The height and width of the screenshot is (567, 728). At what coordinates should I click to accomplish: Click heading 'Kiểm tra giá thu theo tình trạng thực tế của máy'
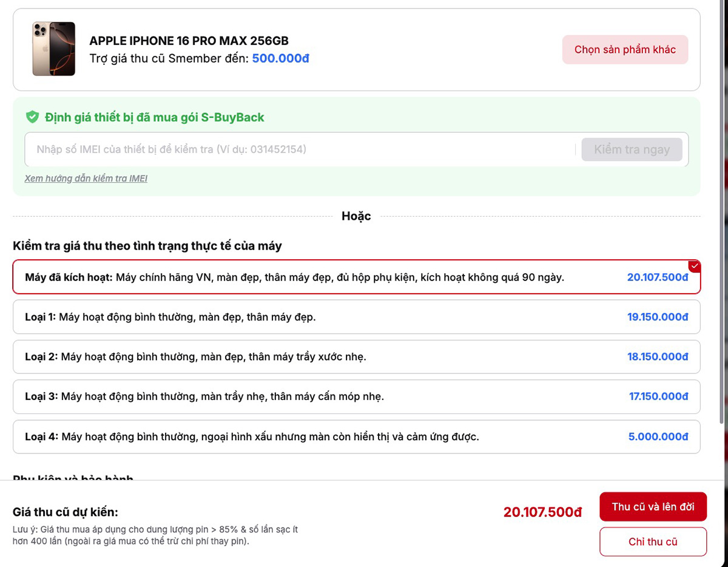pyautogui.click(x=147, y=246)
